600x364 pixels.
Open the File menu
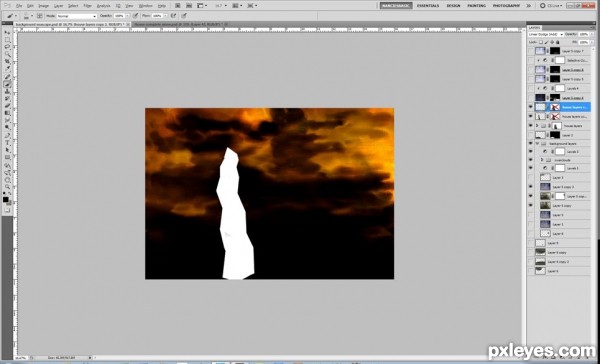click(x=19, y=6)
